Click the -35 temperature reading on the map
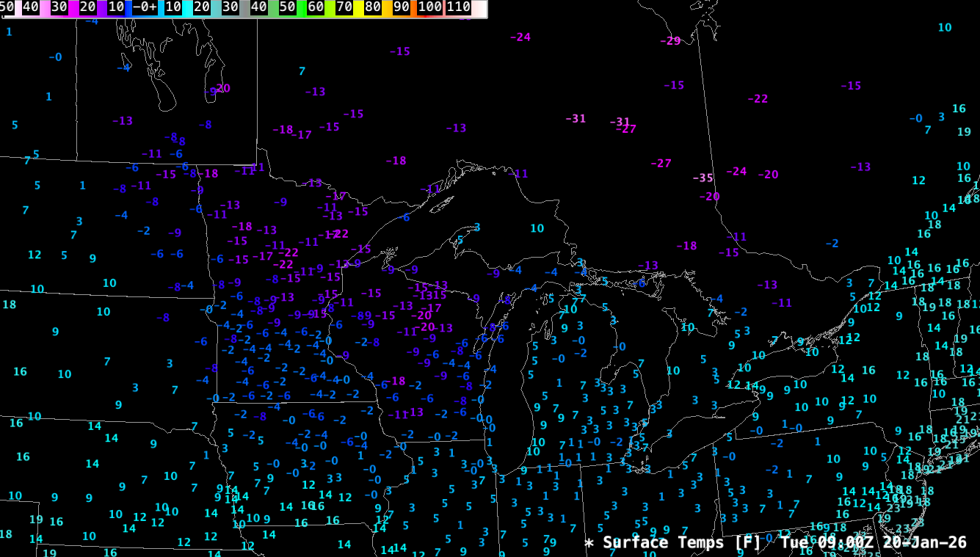 click(703, 178)
